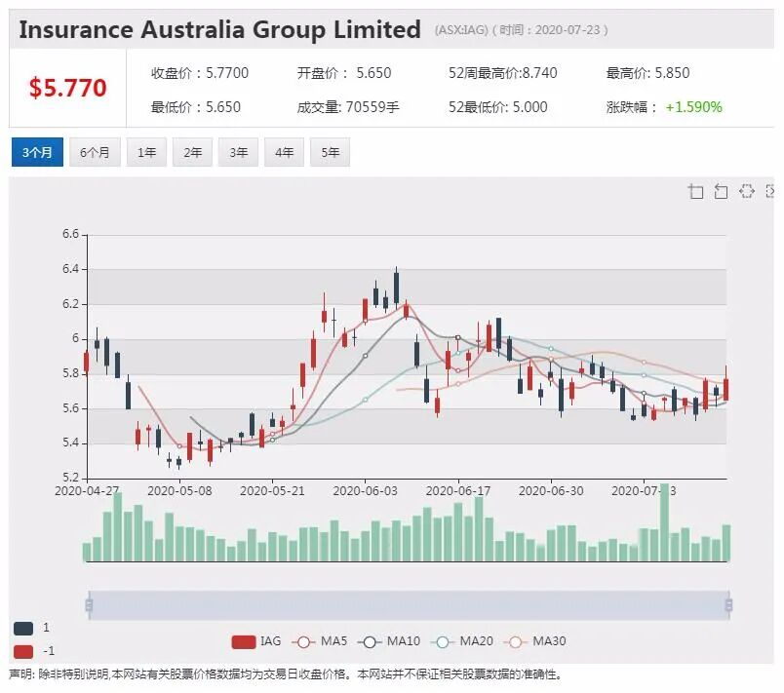Click the dark swatch labeled 1
Viewport: 784px width, 693px height.
point(23,628)
